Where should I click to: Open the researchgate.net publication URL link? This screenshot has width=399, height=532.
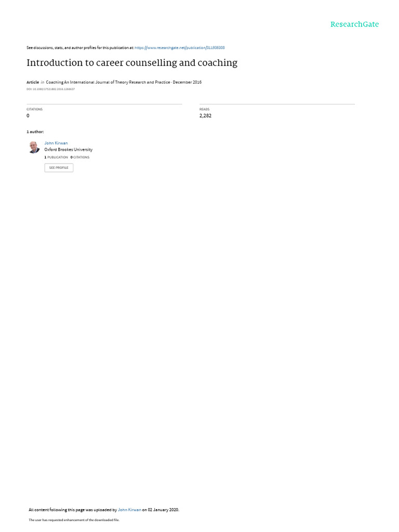179,48
